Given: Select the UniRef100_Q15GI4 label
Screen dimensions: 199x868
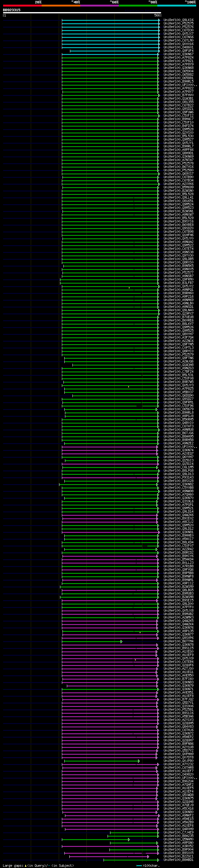Looking at the screenshot, I should click(x=179, y=464).
